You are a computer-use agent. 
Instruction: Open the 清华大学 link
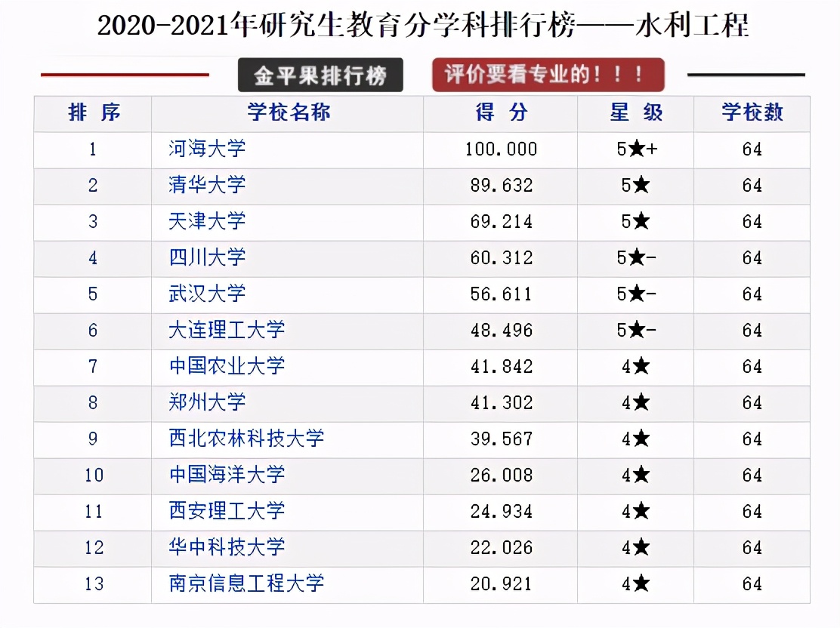click(205, 186)
